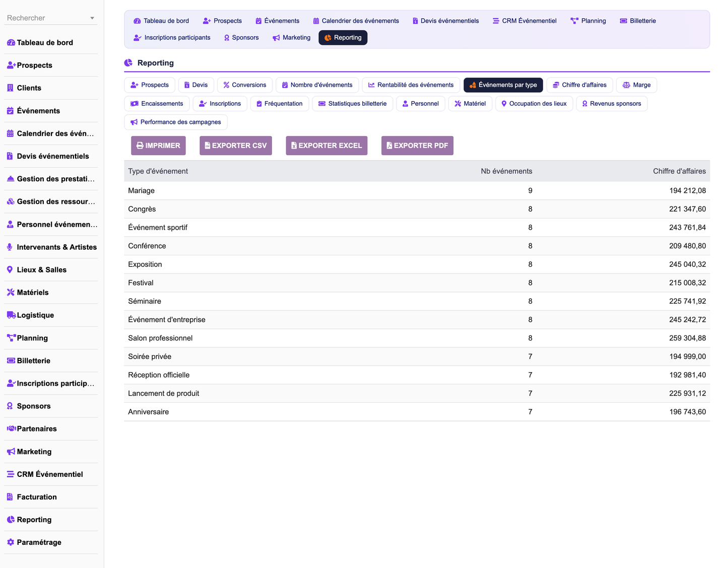This screenshot has height=568, width=728.
Task: Click the EXPORTER PDF button
Action: point(417,146)
